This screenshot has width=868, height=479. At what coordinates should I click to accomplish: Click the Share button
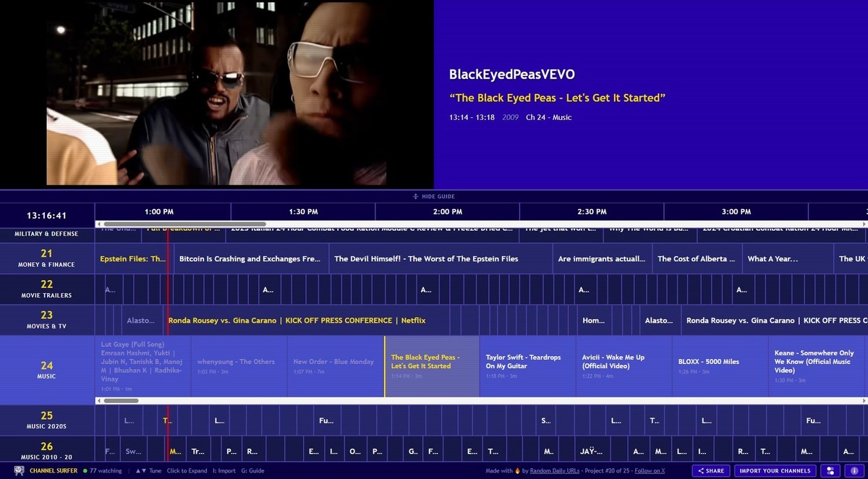point(711,470)
